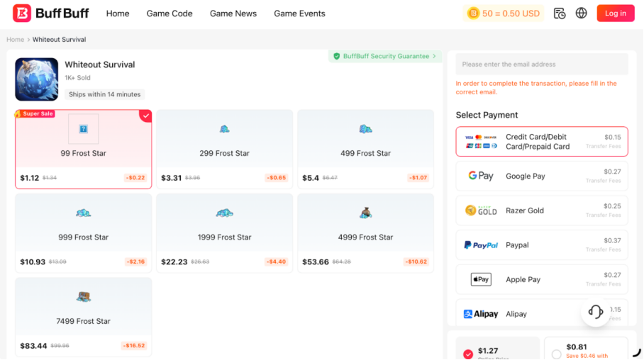Click the gold coin balance icon
644x360 pixels.
click(x=473, y=13)
